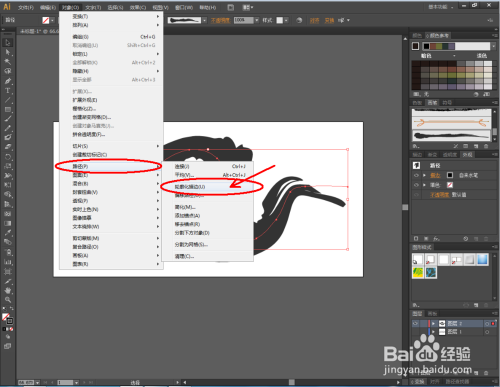Viewport: 500px width, 387px height.
Task: Open the opacity percentage dropdown
Action: click(257, 20)
